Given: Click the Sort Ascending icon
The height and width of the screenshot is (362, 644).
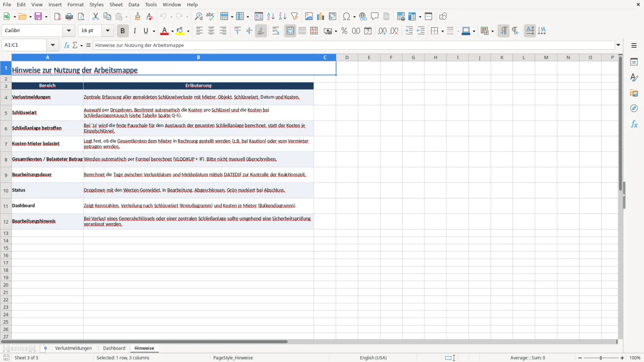Looking at the screenshot, I should 271,17.
